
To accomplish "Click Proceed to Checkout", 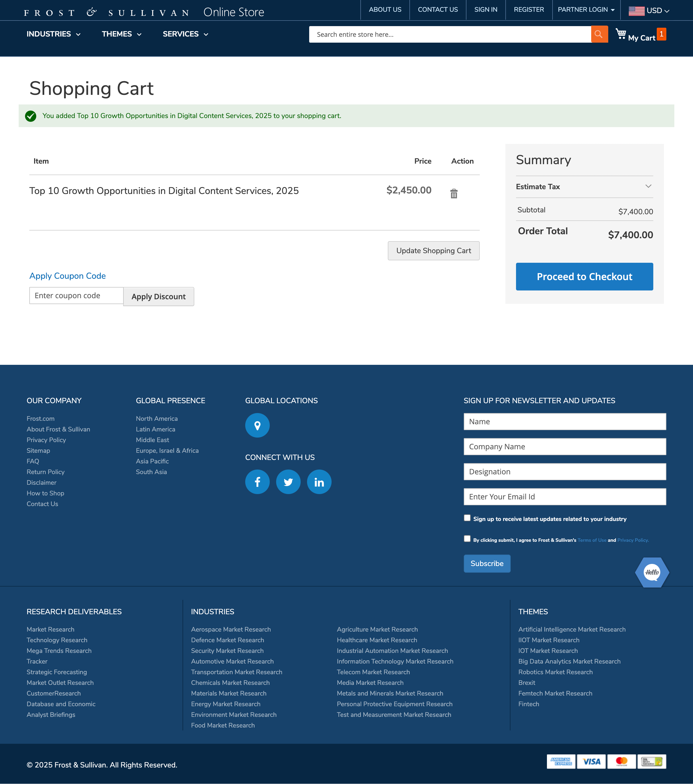I will (x=584, y=277).
